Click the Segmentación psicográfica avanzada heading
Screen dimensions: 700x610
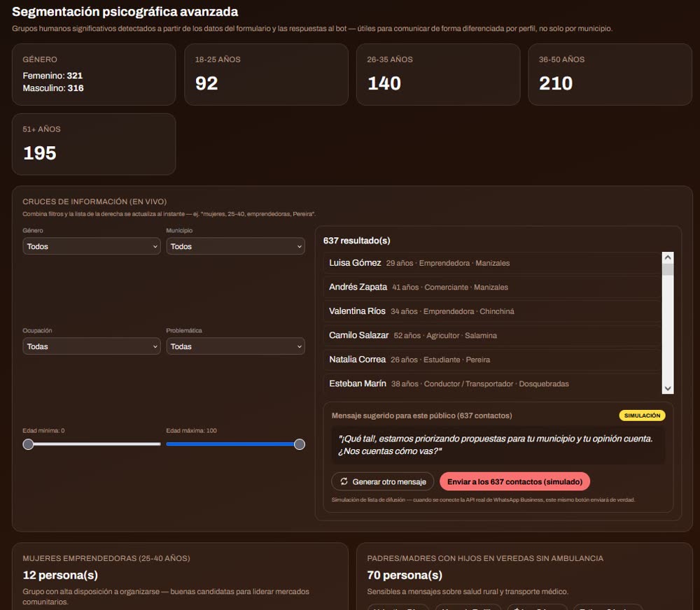(125, 12)
